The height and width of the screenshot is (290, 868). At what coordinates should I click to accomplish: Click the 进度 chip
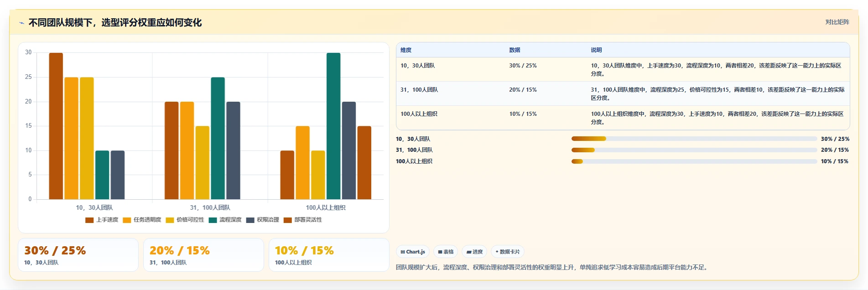474,252
